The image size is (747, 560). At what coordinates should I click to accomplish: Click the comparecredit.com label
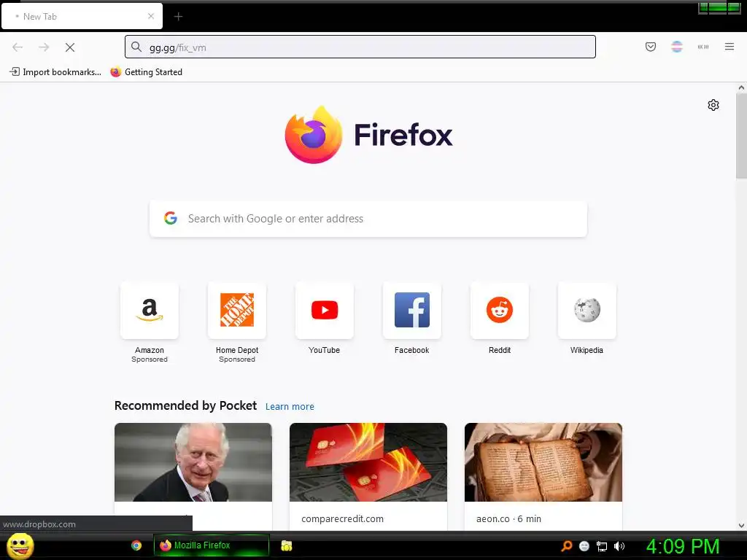pos(342,518)
